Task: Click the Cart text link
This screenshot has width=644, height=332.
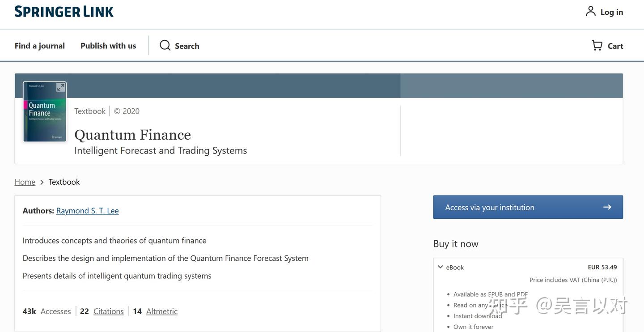Action: pyautogui.click(x=615, y=46)
